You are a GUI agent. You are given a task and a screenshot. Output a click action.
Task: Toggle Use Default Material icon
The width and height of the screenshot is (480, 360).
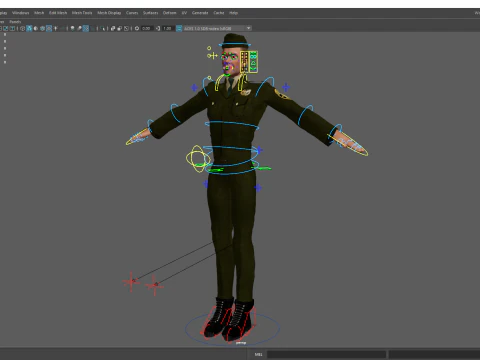tap(36, 28)
